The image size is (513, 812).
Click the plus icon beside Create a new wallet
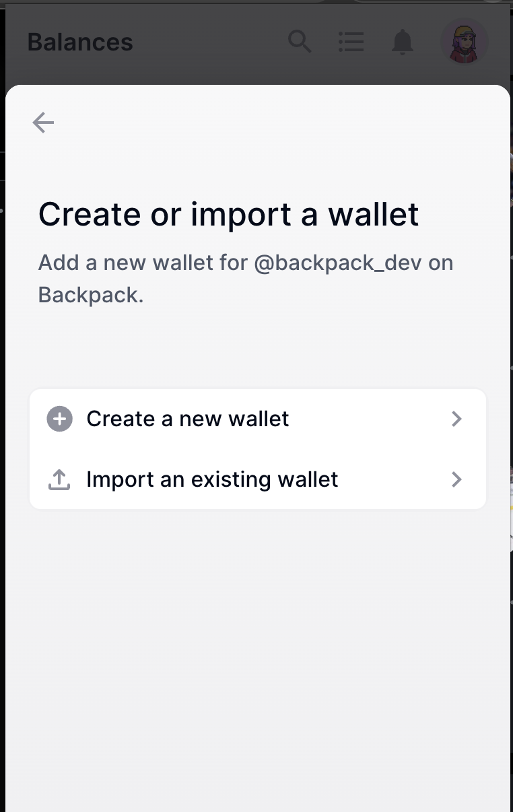click(x=59, y=418)
